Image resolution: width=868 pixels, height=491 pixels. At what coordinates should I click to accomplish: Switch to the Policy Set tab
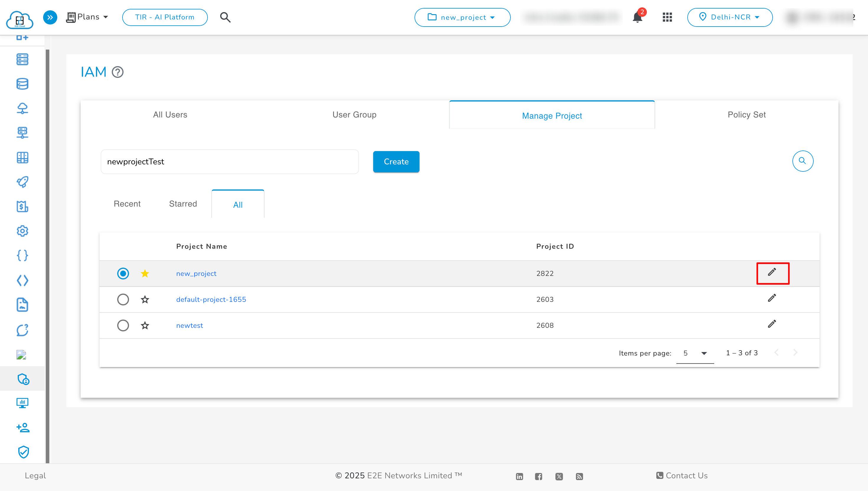746,115
